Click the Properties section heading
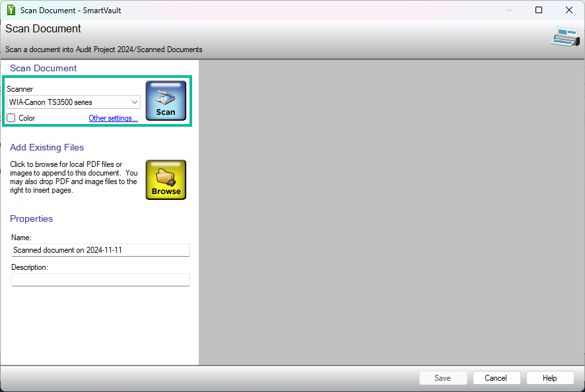Screen dimensions: 585x392 tap(31, 218)
